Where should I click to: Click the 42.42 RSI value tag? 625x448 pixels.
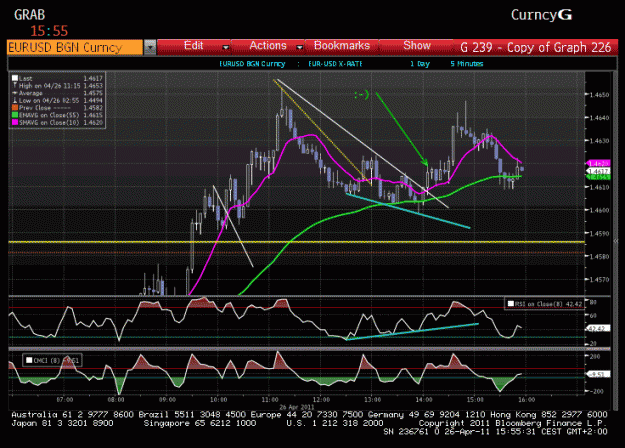(x=598, y=328)
